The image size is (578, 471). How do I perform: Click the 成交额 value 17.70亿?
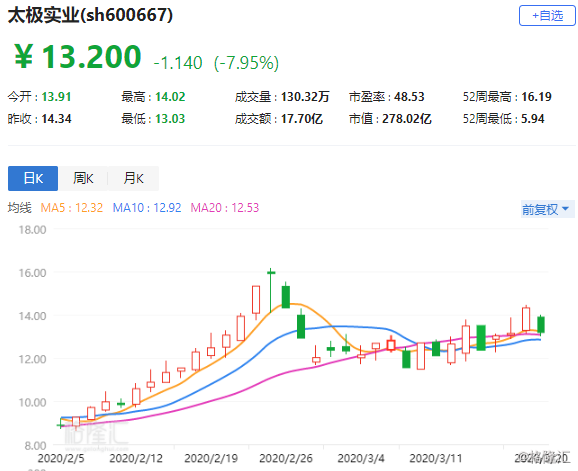click(302, 119)
